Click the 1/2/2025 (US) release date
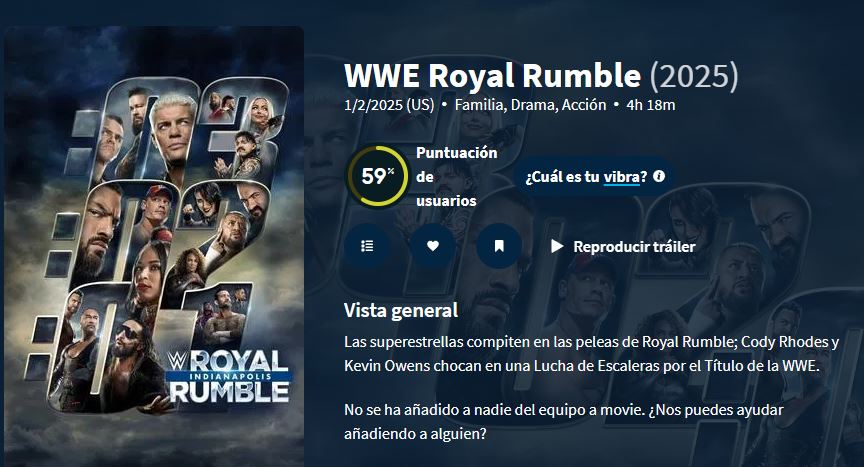Image resolution: width=864 pixels, height=467 pixels. [x=389, y=105]
